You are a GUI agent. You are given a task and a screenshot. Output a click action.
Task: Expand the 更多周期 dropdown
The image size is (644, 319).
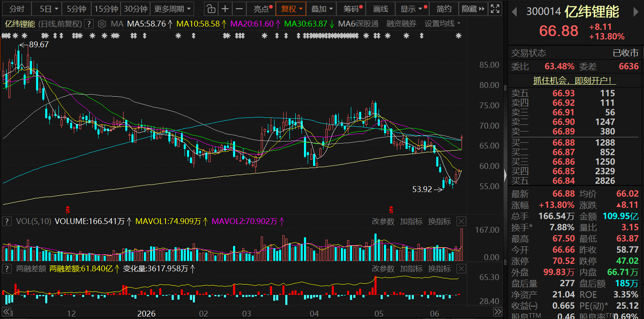pos(172,9)
